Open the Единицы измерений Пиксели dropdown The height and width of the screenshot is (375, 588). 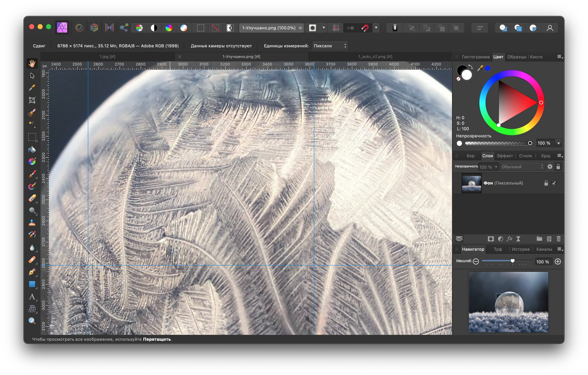(x=330, y=46)
